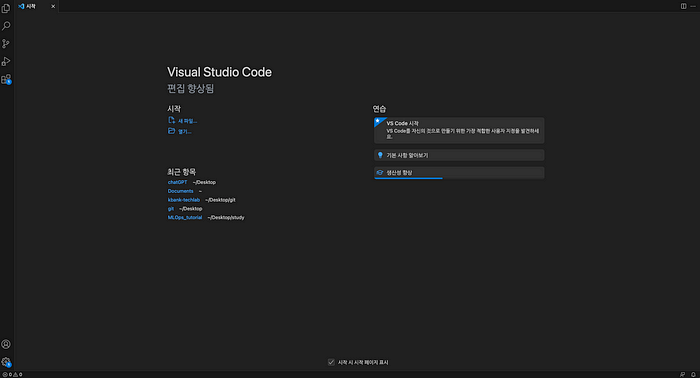Open the 생산성 향상 walkthrough
Viewport: 700px width, 378px height.
pos(459,172)
